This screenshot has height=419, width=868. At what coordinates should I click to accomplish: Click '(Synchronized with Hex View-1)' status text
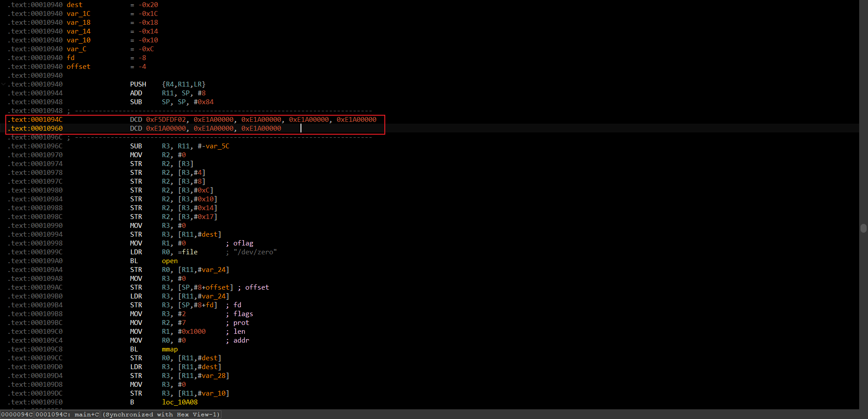pyautogui.click(x=161, y=415)
